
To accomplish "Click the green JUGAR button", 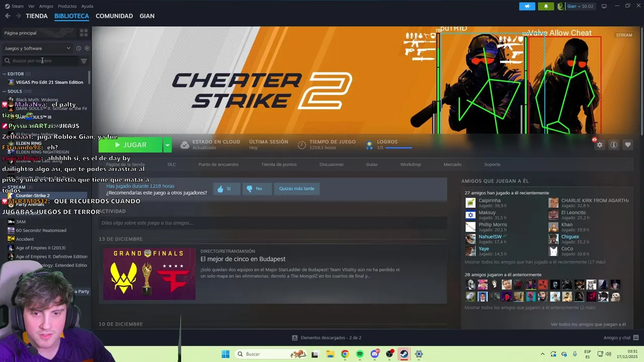I will tap(130, 145).
